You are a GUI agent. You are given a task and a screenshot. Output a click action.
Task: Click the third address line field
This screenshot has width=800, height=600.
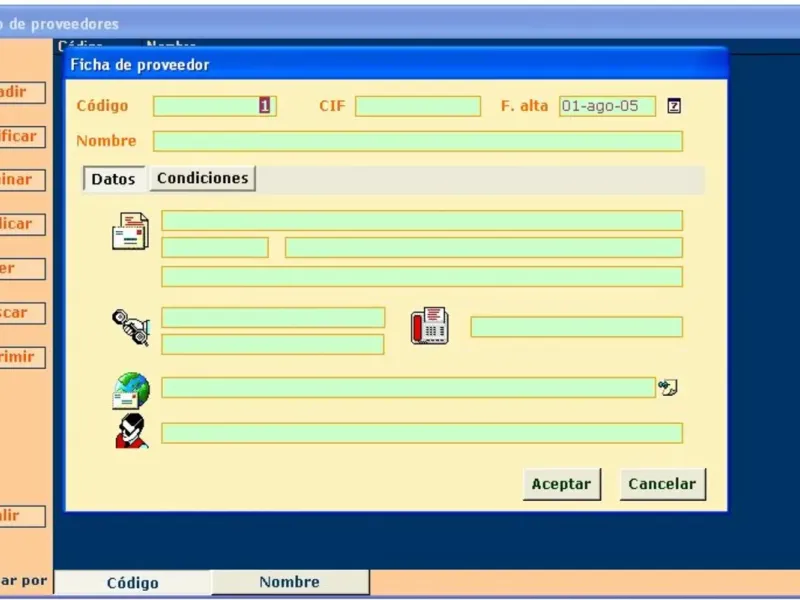coord(422,277)
